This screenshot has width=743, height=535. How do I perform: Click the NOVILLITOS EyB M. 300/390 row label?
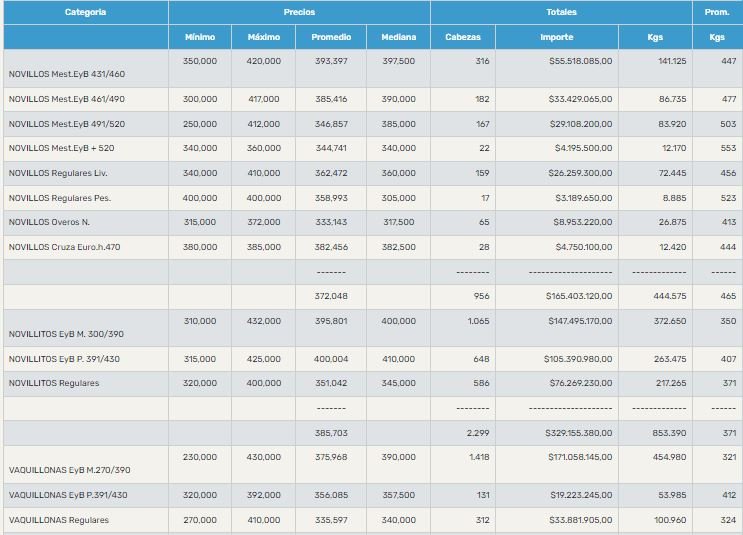pyautogui.click(x=66, y=334)
